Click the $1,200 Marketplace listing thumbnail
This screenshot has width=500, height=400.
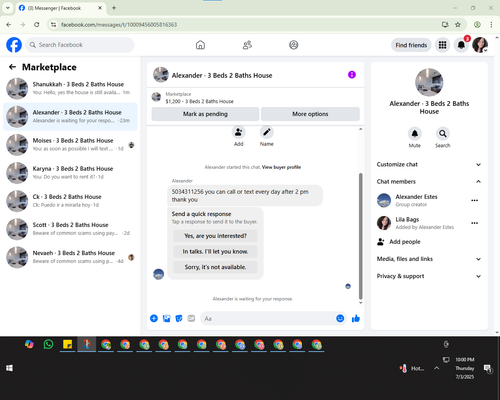(x=156, y=97)
